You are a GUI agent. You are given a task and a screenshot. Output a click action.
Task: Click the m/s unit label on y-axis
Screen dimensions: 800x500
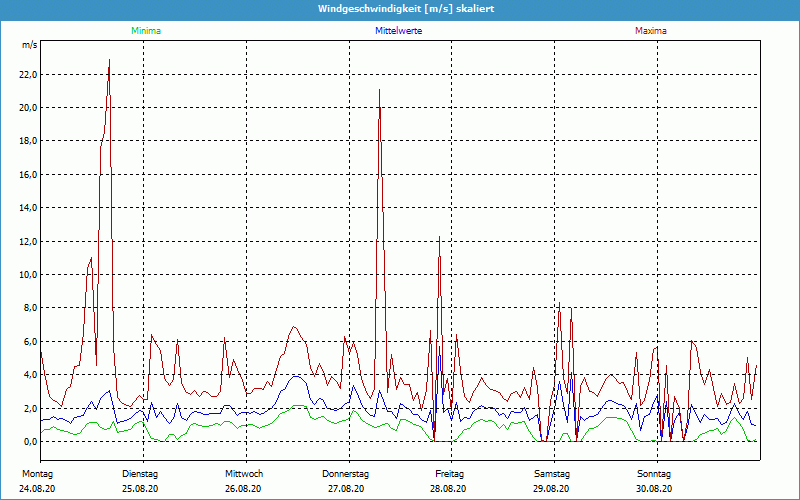click(30, 45)
